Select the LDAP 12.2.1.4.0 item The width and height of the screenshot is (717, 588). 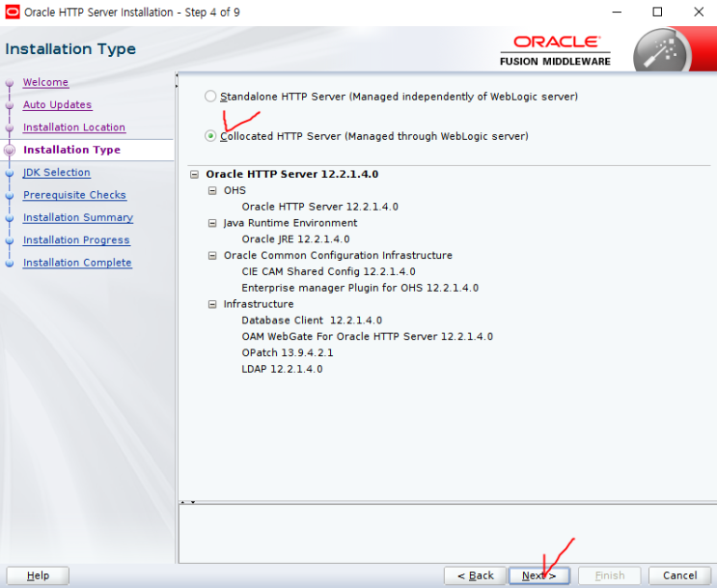click(x=282, y=369)
